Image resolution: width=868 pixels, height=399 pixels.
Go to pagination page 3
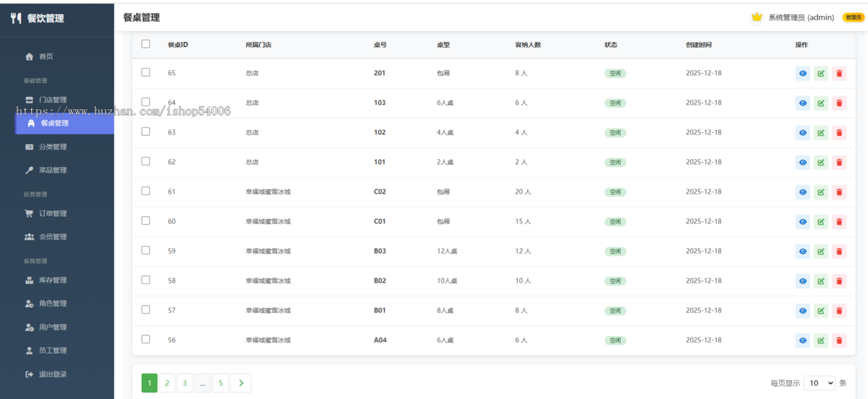(184, 383)
